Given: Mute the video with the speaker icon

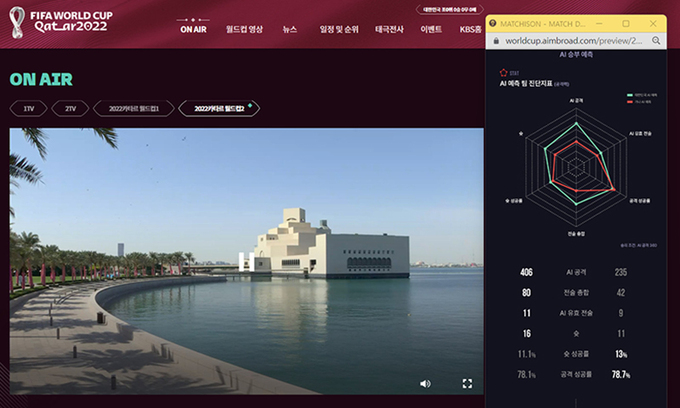Looking at the screenshot, I should 425,384.
